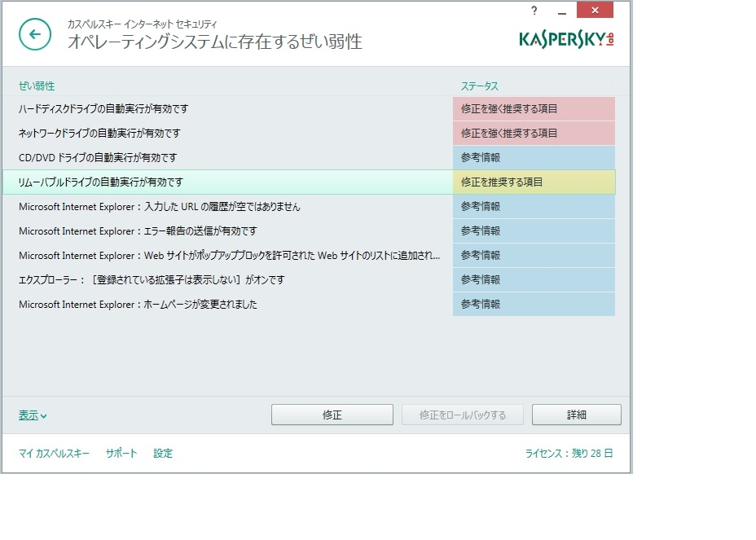This screenshot has width=756, height=540.
Task: Open サポート link
Action: pos(121,453)
